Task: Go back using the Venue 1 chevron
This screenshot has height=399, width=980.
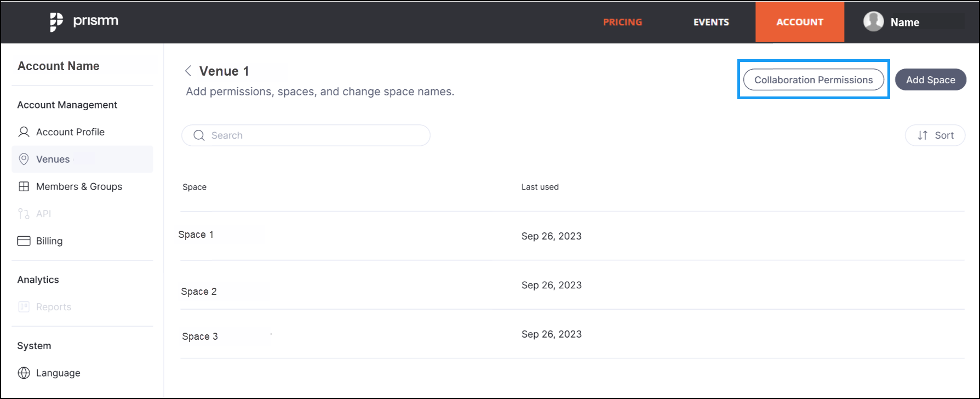Action: pos(188,71)
